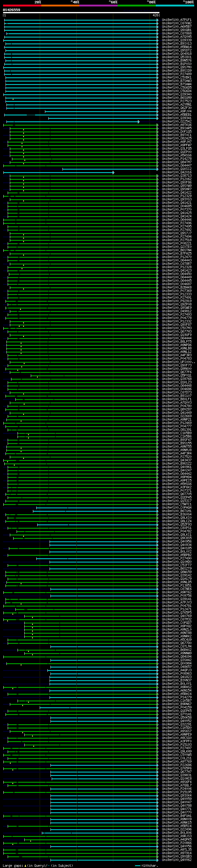Select label UniRef100_B7SAW3
Viewport: 197px width, 868px height.
177,81
